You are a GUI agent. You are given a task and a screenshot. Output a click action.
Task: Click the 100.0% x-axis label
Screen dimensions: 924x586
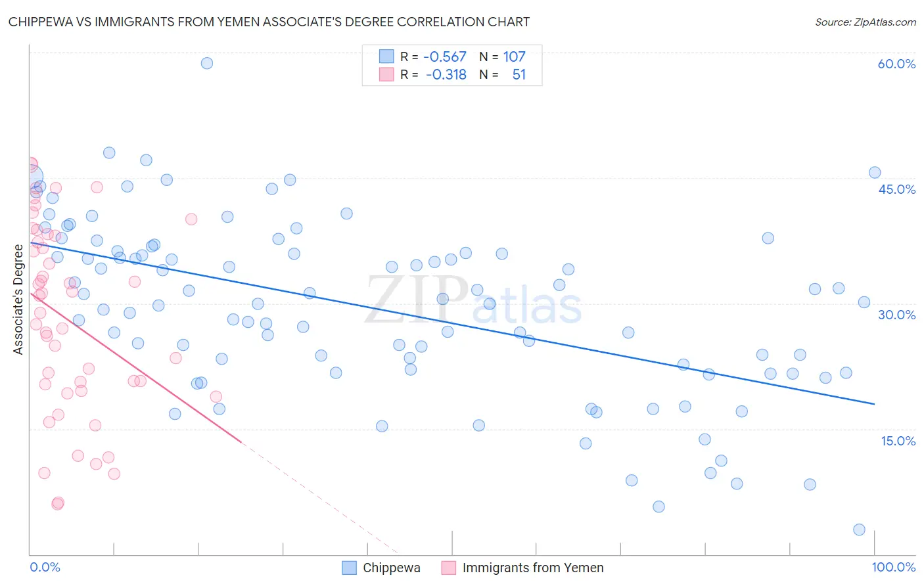893,567
